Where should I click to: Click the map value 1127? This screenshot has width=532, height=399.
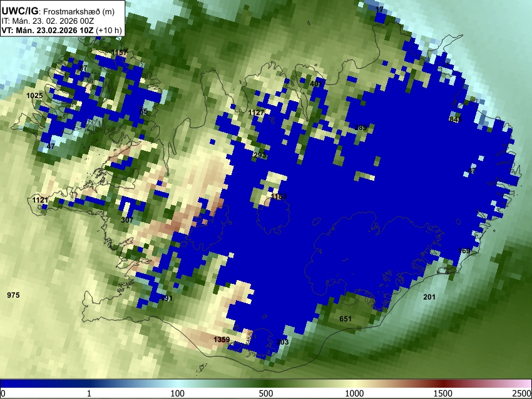tap(256, 113)
